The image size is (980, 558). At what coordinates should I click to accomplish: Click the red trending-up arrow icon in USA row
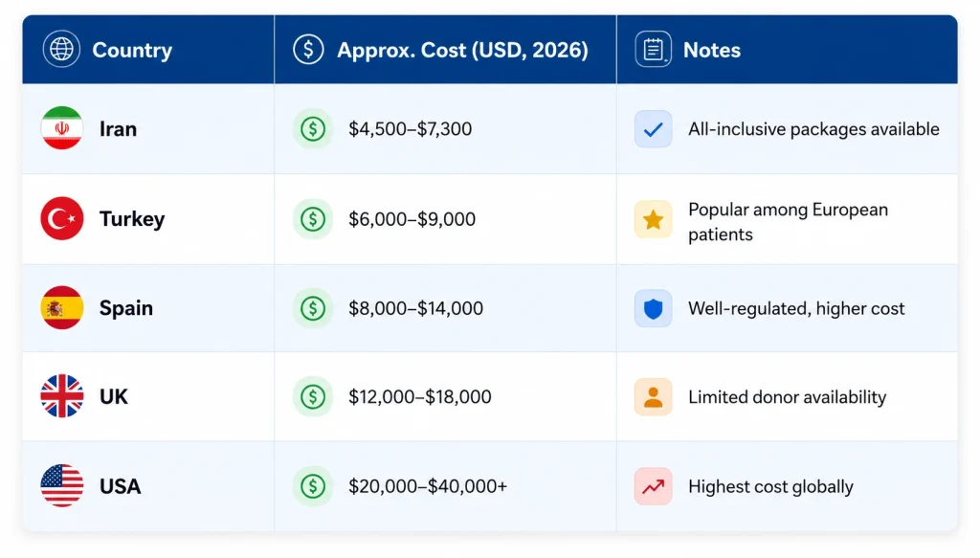tap(653, 486)
